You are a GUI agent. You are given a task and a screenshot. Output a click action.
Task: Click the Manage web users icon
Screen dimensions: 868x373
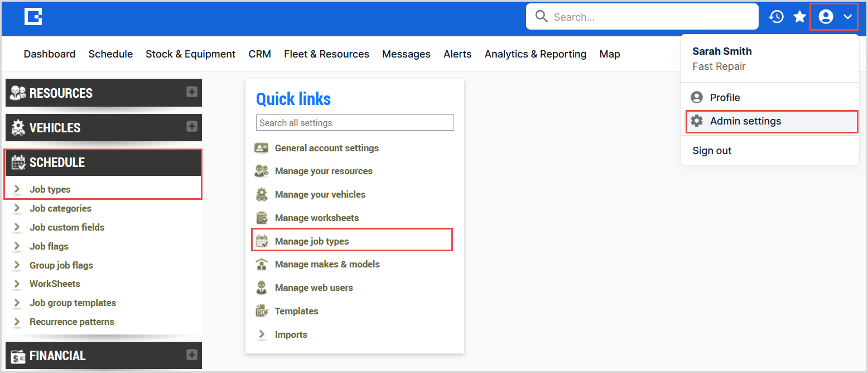click(x=261, y=288)
